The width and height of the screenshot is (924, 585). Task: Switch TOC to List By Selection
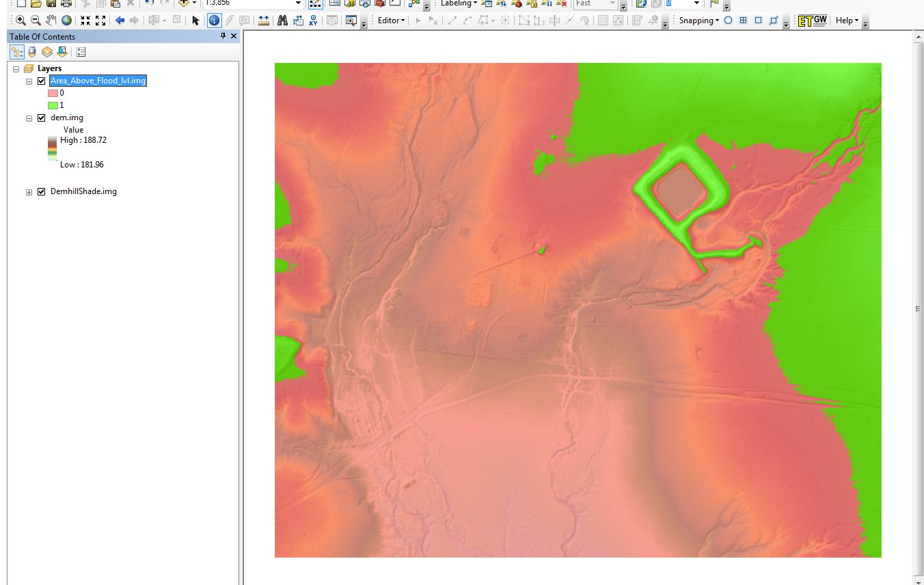click(62, 51)
